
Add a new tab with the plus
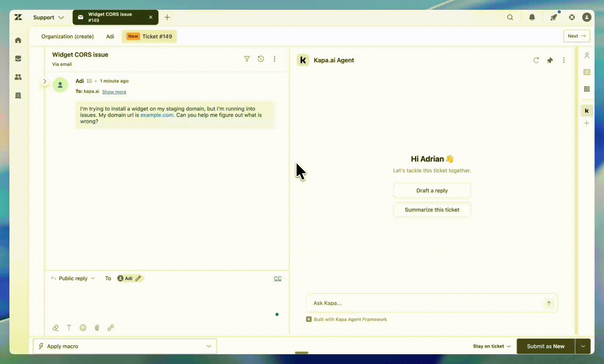click(167, 17)
